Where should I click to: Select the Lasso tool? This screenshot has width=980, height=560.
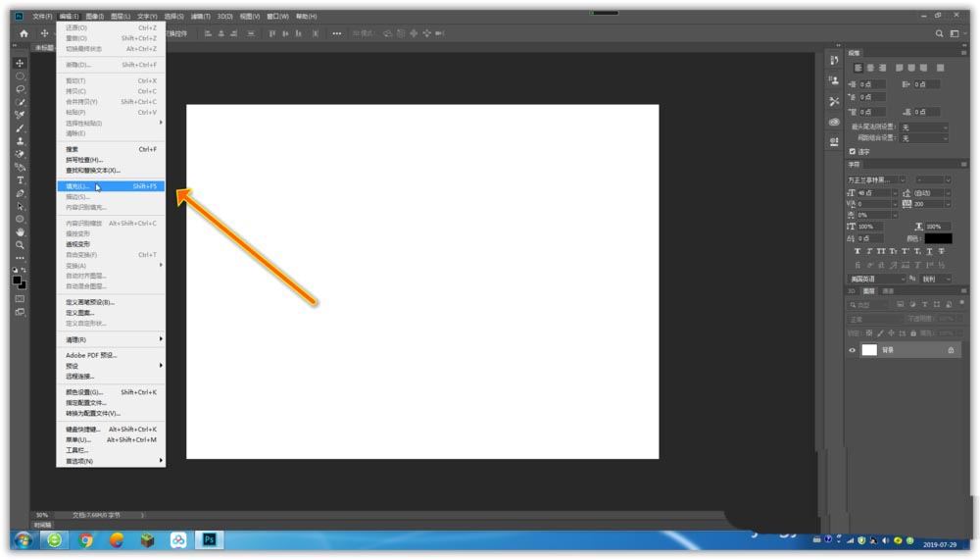coord(20,89)
